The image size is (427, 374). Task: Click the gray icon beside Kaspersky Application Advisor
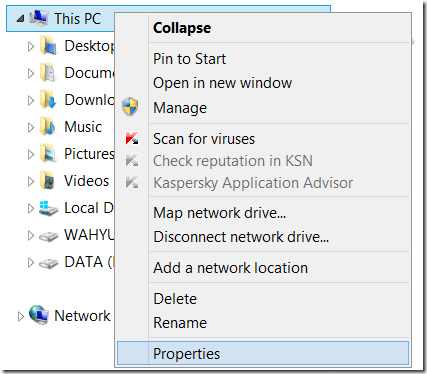tap(132, 182)
